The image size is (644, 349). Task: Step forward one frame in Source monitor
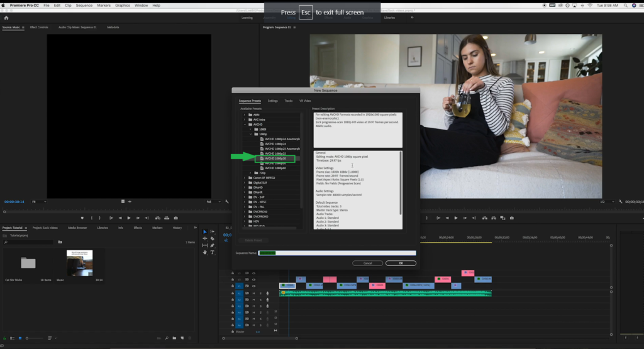point(138,218)
